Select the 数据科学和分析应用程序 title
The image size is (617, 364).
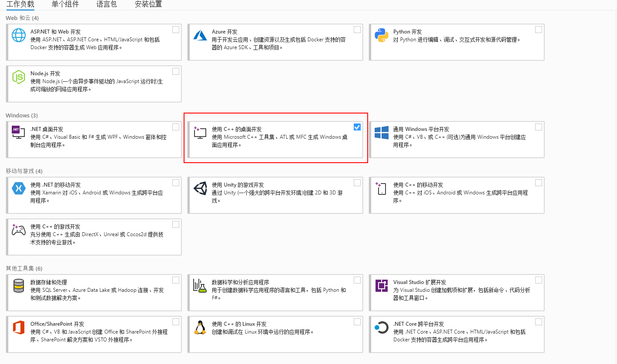coord(241,282)
